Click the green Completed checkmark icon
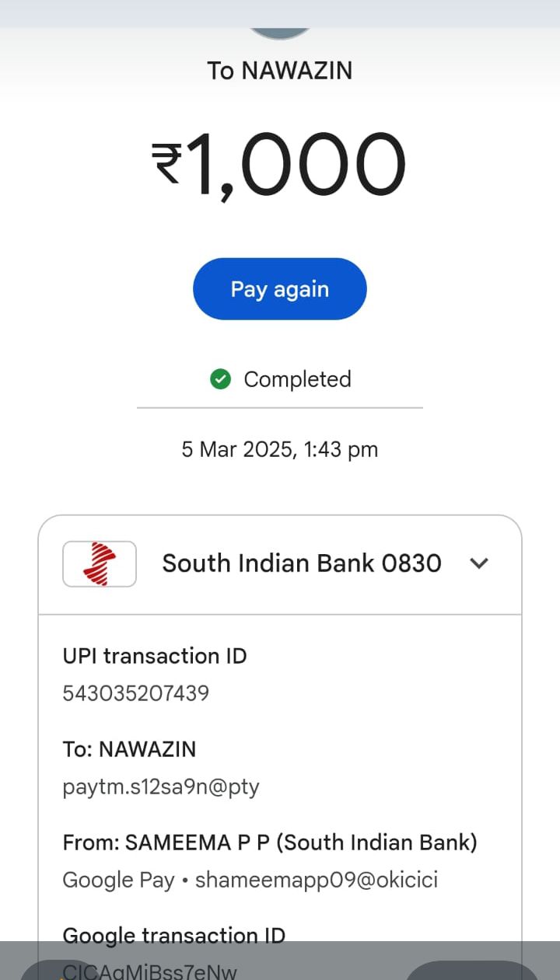 (221, 379)
